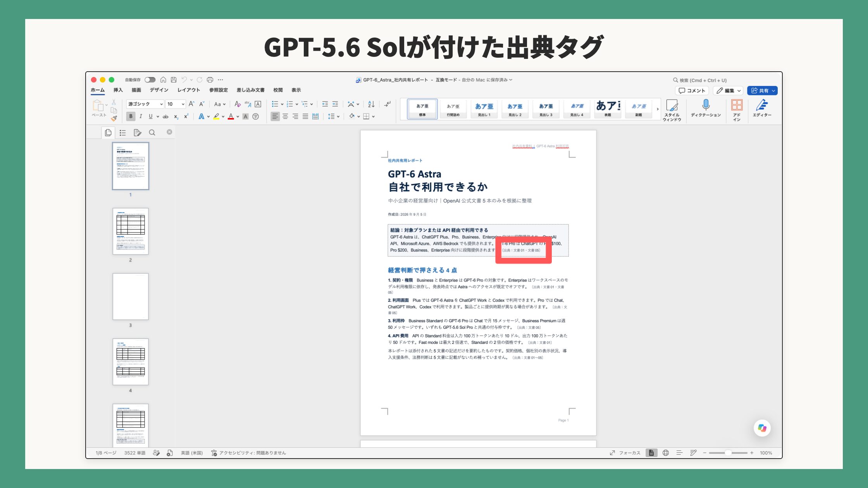Select the Format Painter brush icon
This screenshot has height=488, width=868.
click(114, 118)
